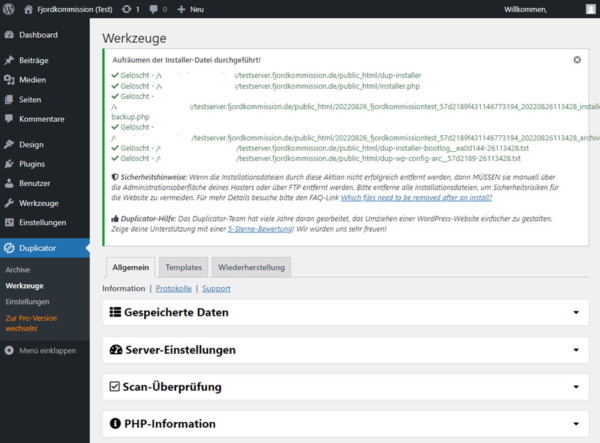
Task: Click the Duplicator-Hilfe label
Action: 148,219
